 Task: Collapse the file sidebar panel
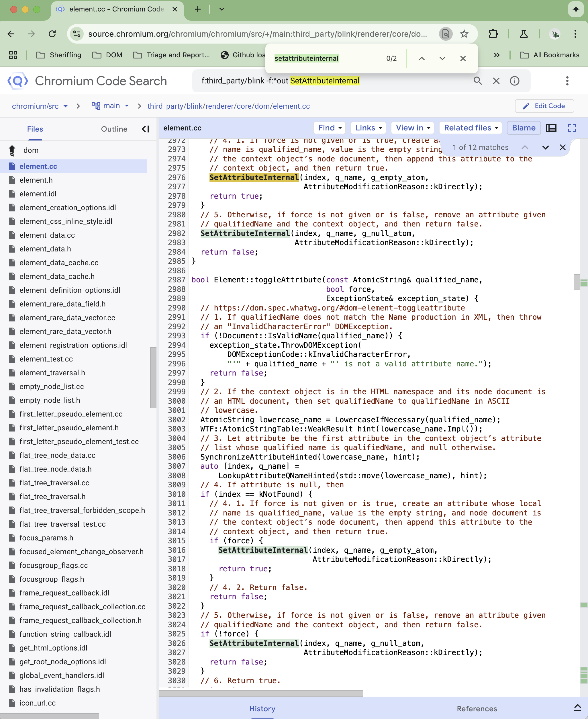[145, 129]
